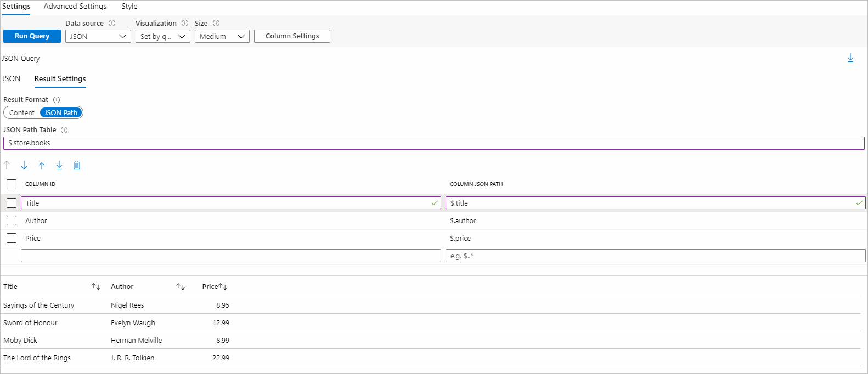The image size is (868, 374).
Task: Open the Data source JSON dropdown
Action: click(x=98, y=36)
